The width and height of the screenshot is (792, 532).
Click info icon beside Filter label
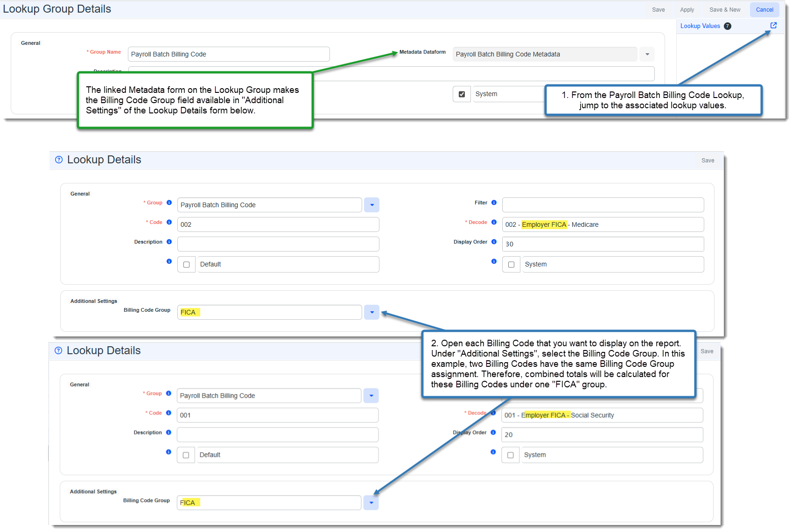[x=494, y=203]
